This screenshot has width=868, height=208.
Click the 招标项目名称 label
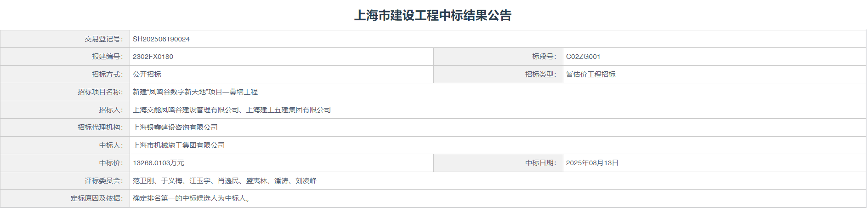[x=100, y=92]
